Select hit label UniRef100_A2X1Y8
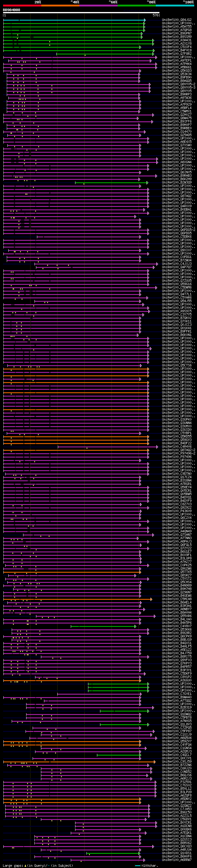Screen dimensions: 197x868 (177, 43)
